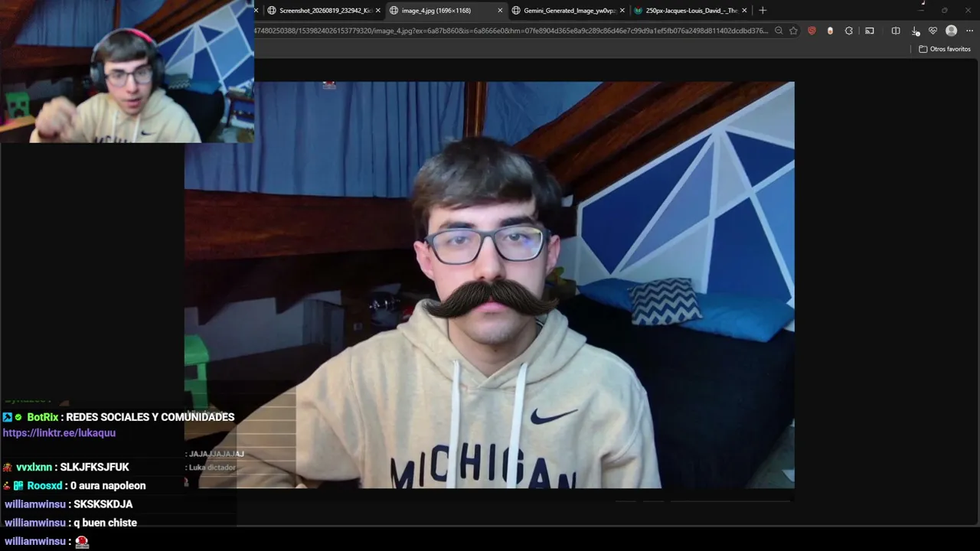Click the BotRix username in chat
The image size is (980, 551).
[43, 417]
